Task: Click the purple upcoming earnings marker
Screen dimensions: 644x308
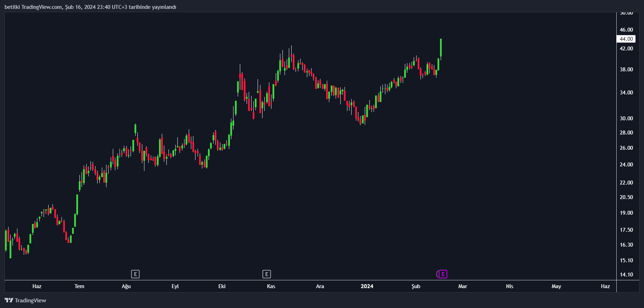Action: (442, 274)
